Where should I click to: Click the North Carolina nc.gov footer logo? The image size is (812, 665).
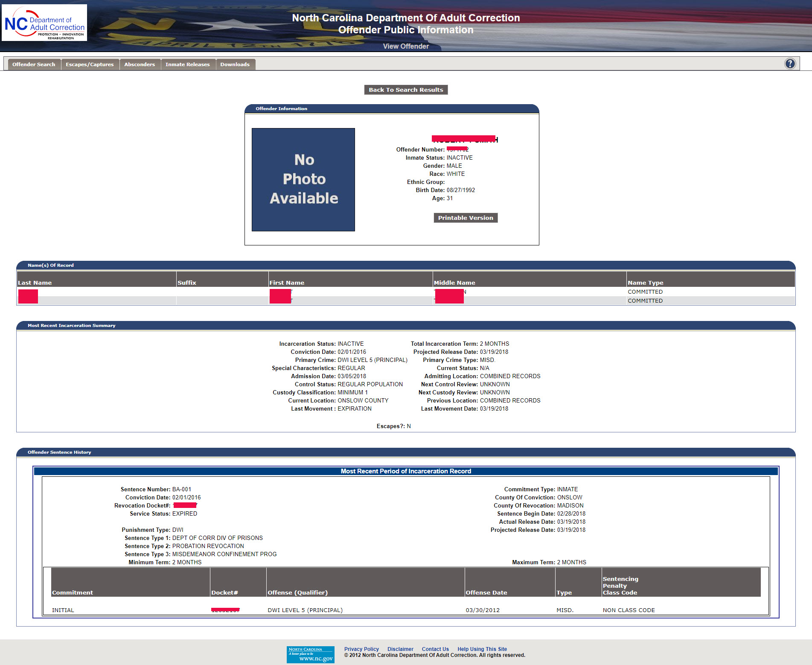[x=310, y=654]
